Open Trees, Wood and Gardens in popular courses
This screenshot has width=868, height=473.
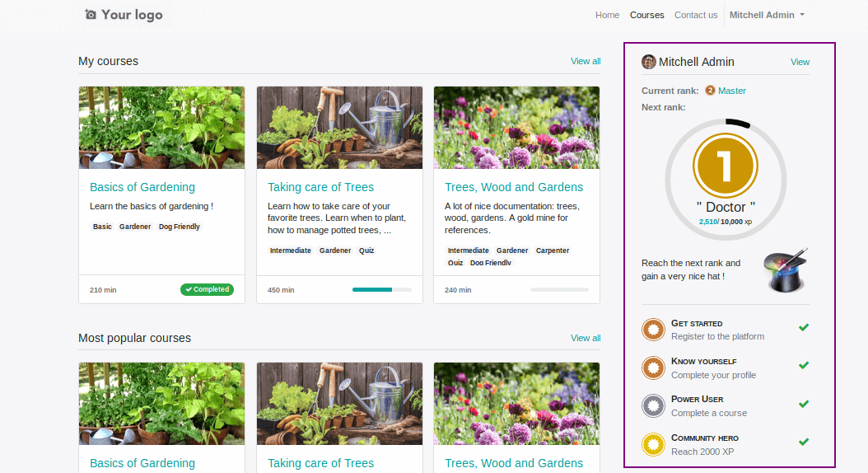coord(514,463)
